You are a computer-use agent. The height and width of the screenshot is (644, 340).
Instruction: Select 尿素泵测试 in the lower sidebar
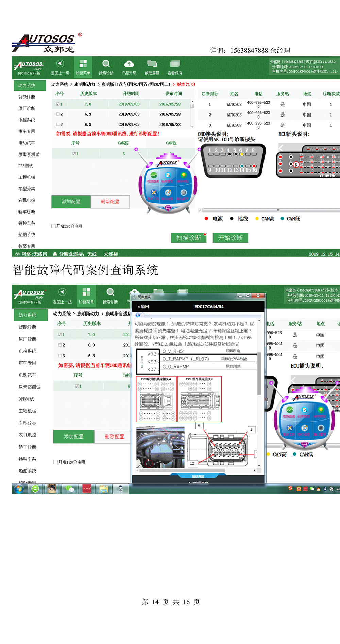point(29,387)
